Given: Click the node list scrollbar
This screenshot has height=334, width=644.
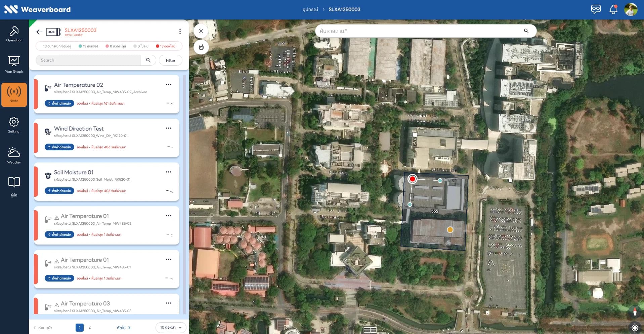Looking at the screenshot, I should (x=184, y=194).
